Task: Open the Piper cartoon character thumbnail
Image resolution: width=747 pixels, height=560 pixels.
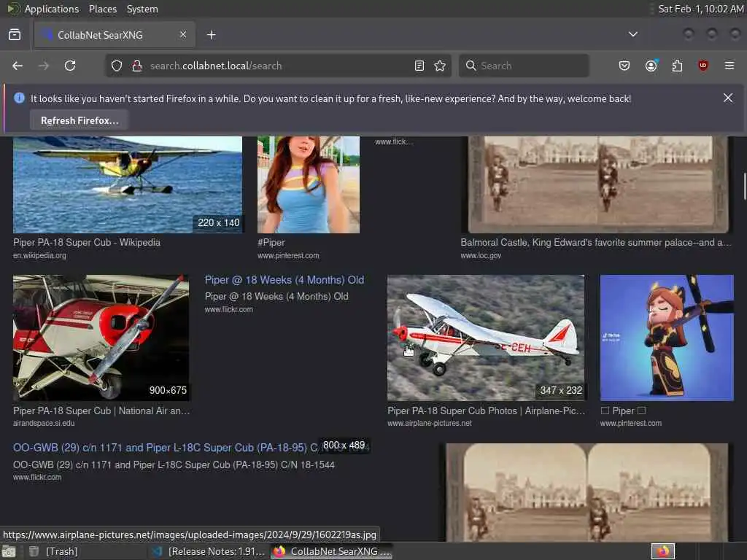Action: (667, 338)
